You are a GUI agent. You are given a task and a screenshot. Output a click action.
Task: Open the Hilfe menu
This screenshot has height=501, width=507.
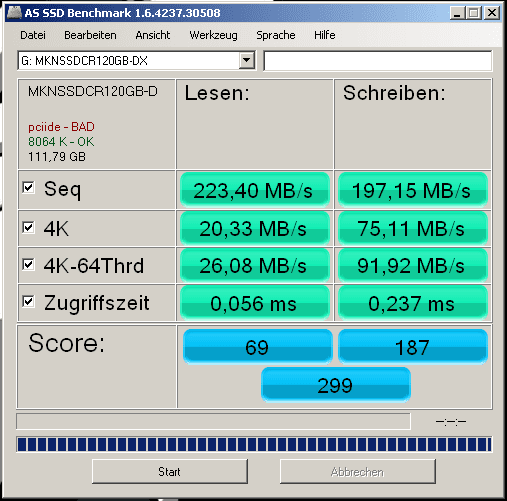(325, 35)
